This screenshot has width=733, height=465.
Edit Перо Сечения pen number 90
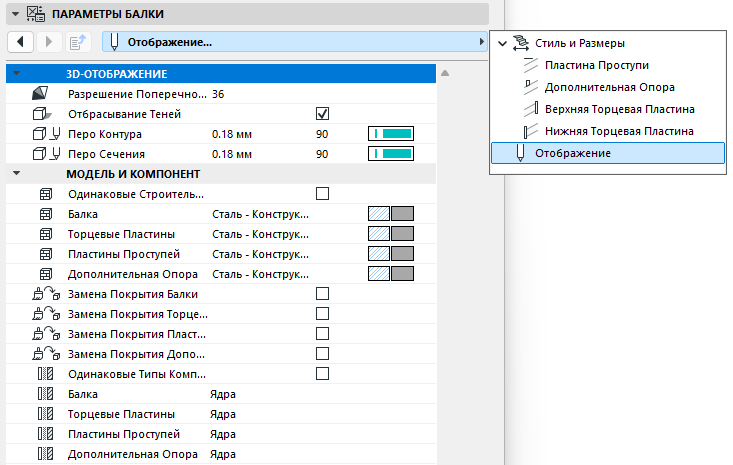322,154
